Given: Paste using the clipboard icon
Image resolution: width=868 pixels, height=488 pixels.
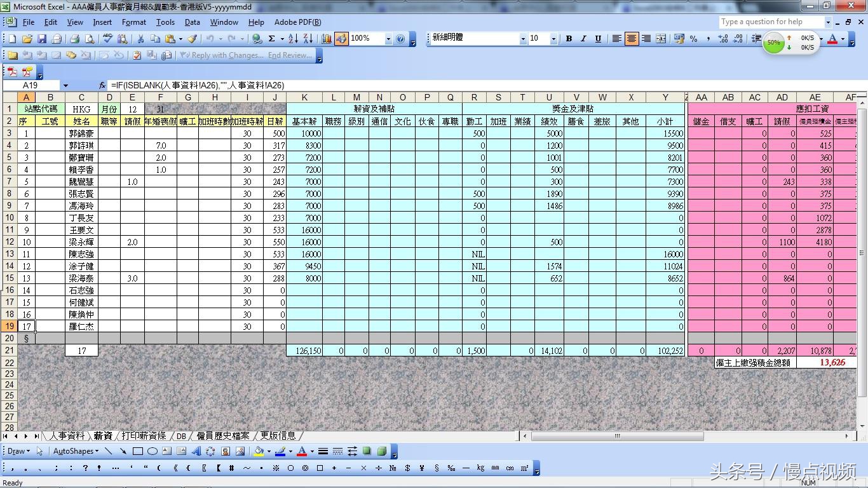Looking at the screenshot, I should click(x=170, y=39).
